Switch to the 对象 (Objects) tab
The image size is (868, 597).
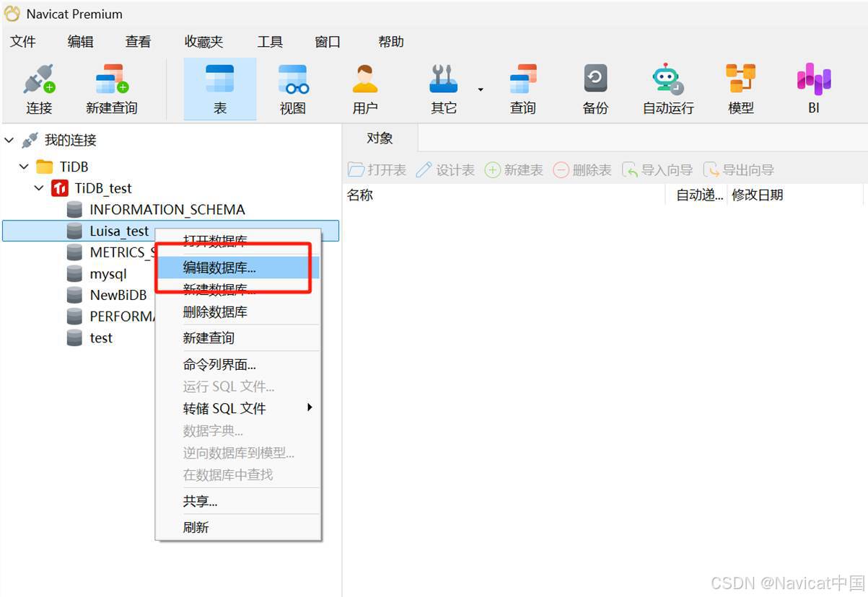point(380,138)
